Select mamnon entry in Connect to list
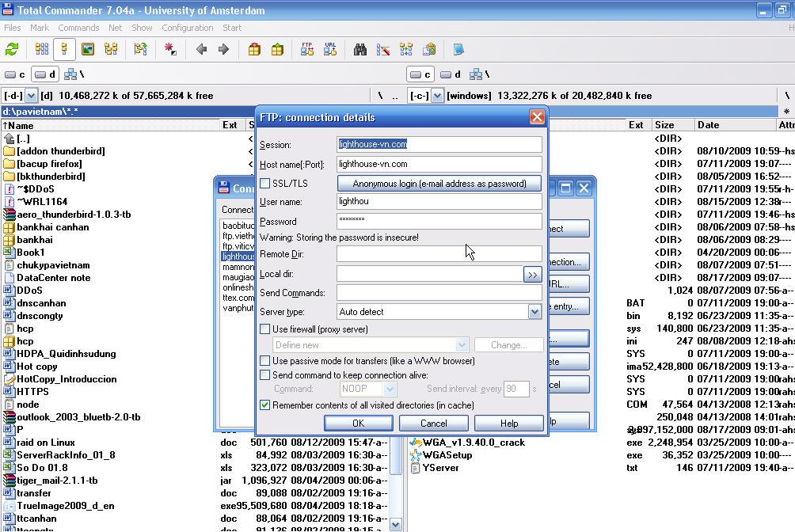Viewport: 795px width, 532px height. coord(238,267)
